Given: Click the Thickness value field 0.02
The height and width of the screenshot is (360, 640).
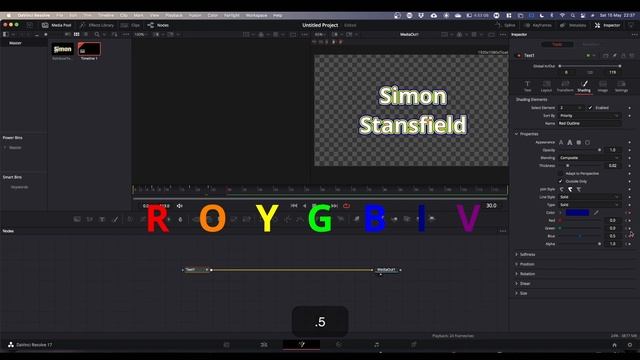Looking at the screenshot, I should pos(613,165).
